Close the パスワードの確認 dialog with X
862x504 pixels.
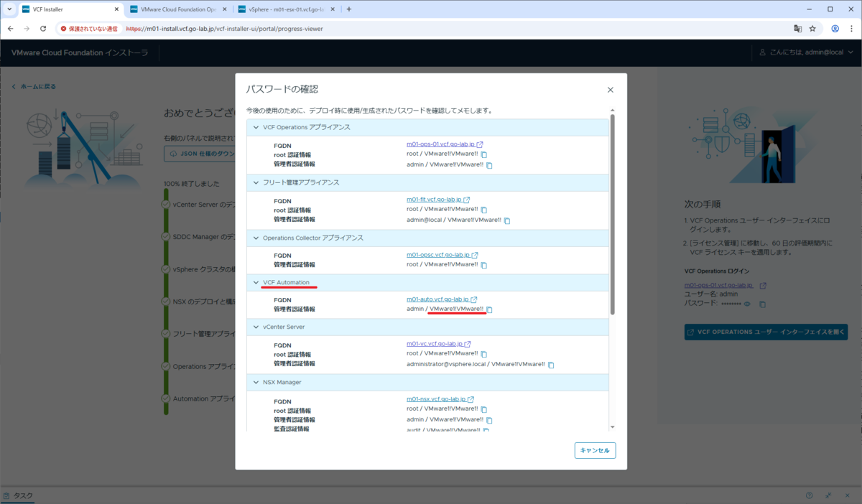611,90
